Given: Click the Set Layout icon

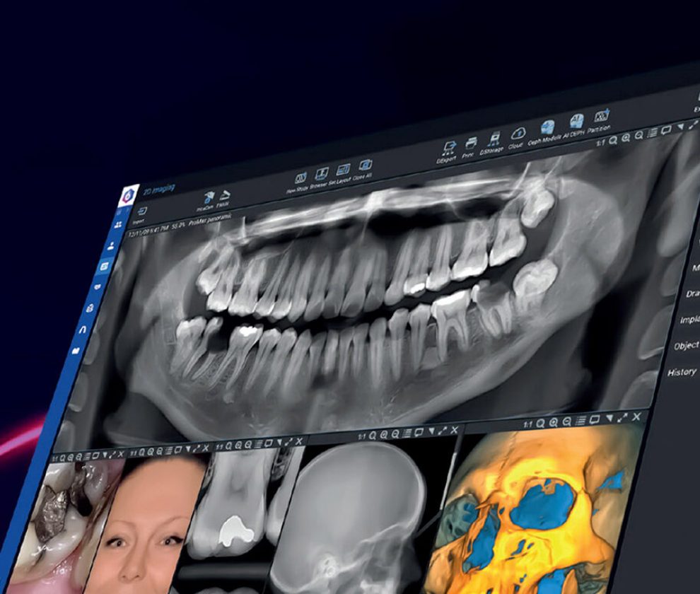Looking at the screenshot, I should coord(343,170).
